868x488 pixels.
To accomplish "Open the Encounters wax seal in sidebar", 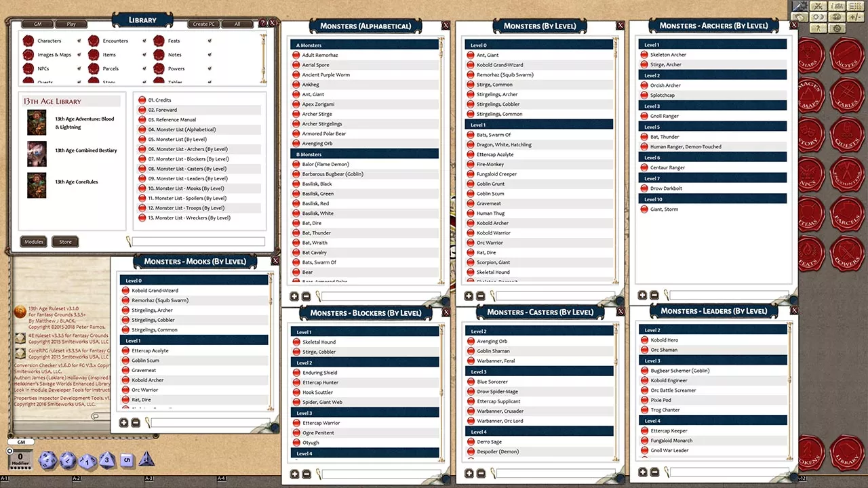I will click(x=846, y=174).
